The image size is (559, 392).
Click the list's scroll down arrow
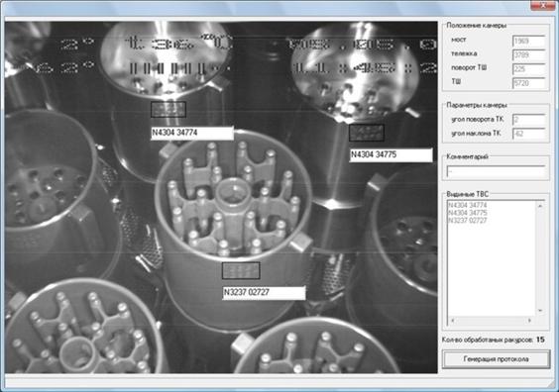540,311
